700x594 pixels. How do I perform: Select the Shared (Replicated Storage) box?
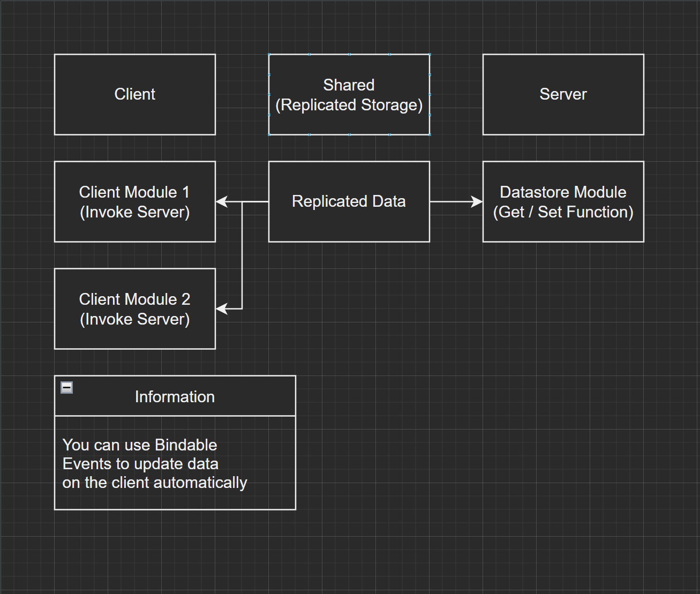point(349,94)
